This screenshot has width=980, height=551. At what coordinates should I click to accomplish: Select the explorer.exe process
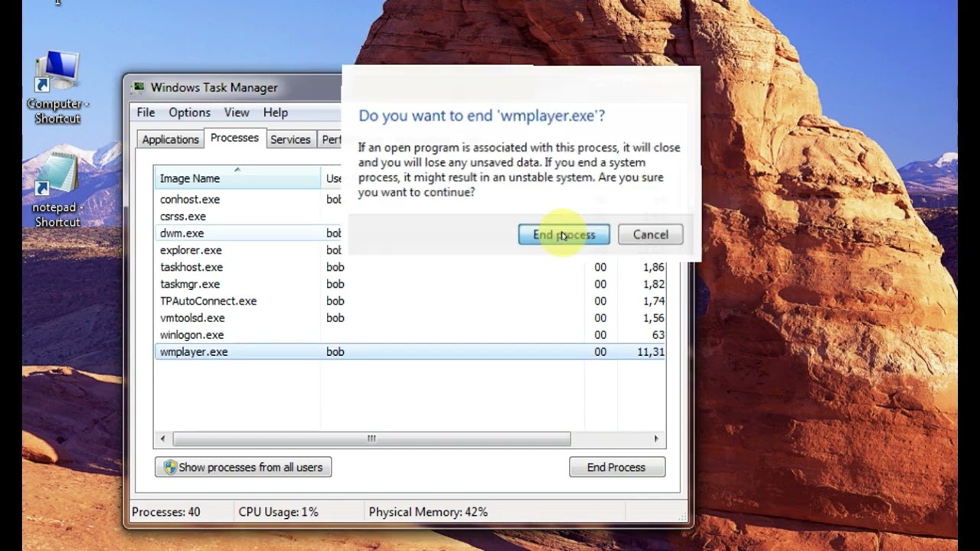pyautogui.click(x=410, y=250)
